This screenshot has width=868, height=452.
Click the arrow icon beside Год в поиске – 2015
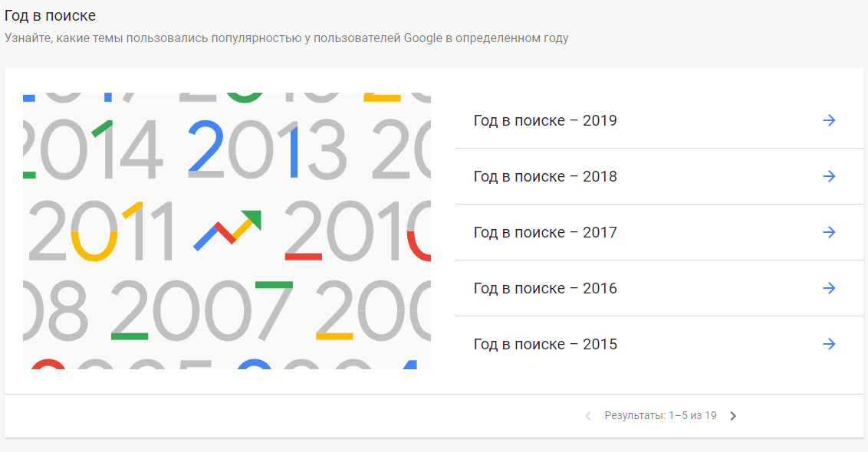(829, 344)
